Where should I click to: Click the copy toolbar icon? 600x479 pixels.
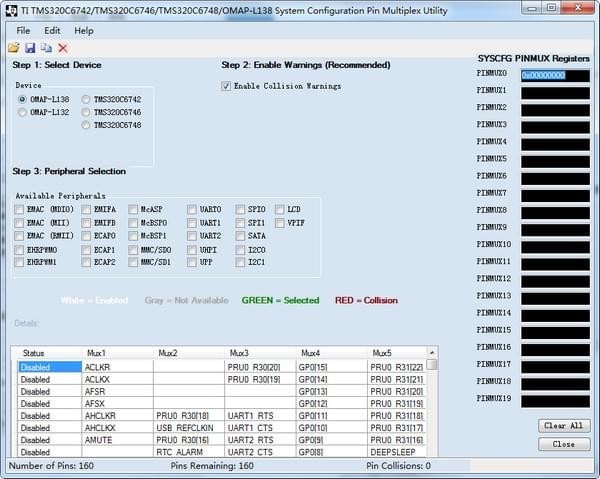(46, 48)
